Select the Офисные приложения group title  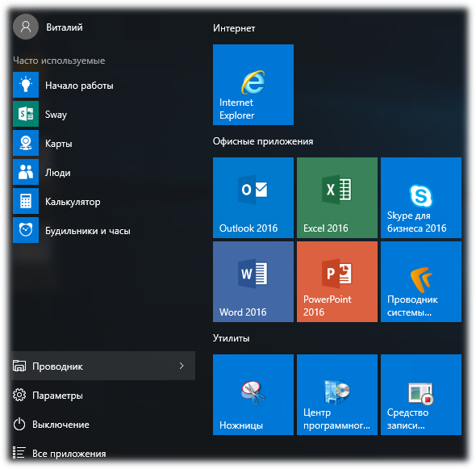click(x=263, y=141)
